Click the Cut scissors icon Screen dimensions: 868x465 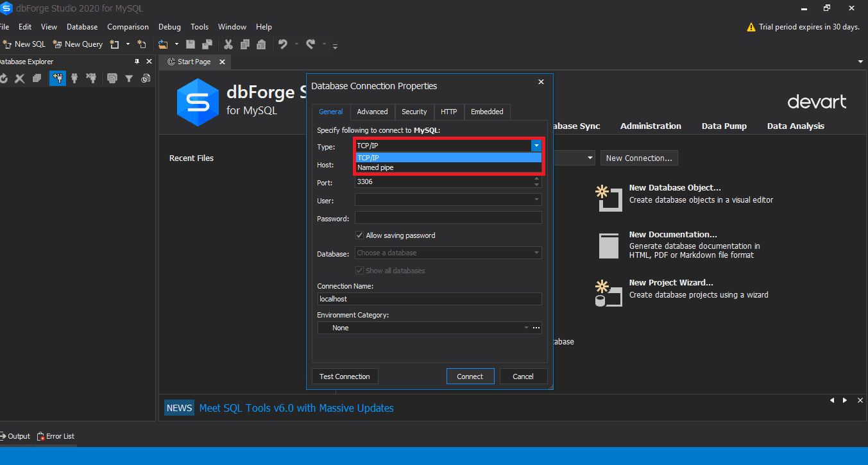(x=228, y=44)
